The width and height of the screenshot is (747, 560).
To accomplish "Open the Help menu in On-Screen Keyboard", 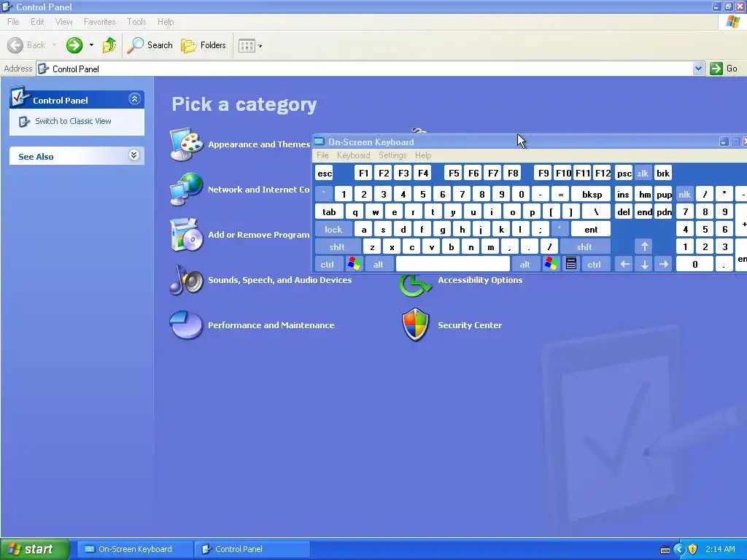I will (423, 155).
